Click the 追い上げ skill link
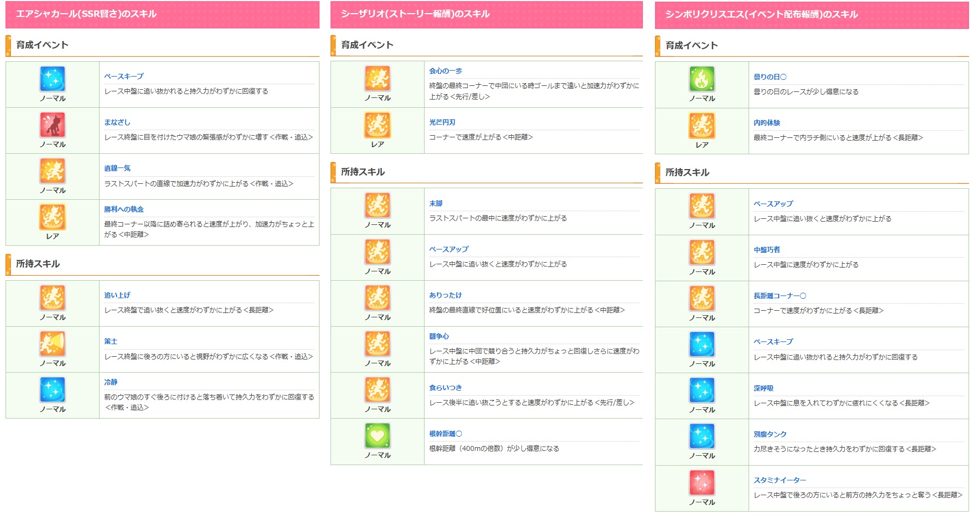The width and height of the screenshot is (980, 516). [x=118, y=295]
